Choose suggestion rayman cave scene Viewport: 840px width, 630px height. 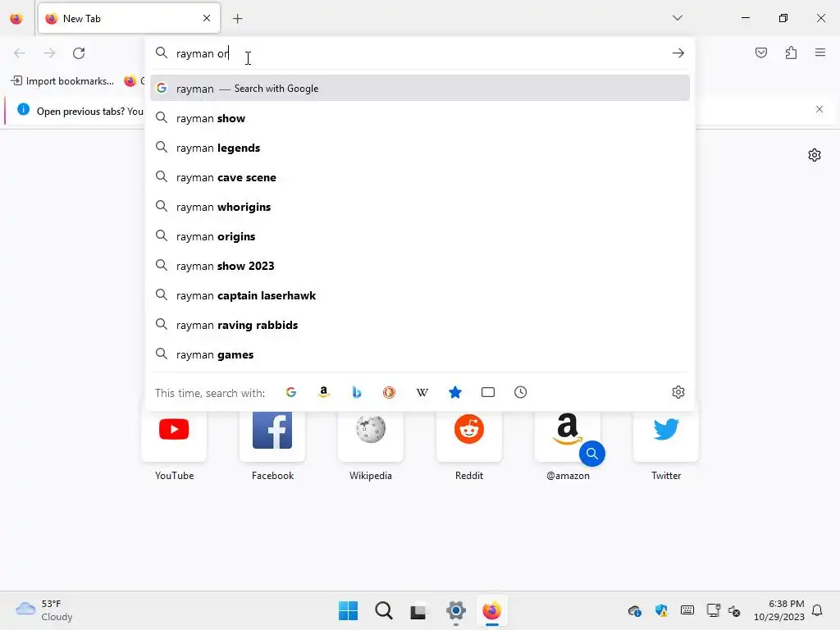(420, 177)
